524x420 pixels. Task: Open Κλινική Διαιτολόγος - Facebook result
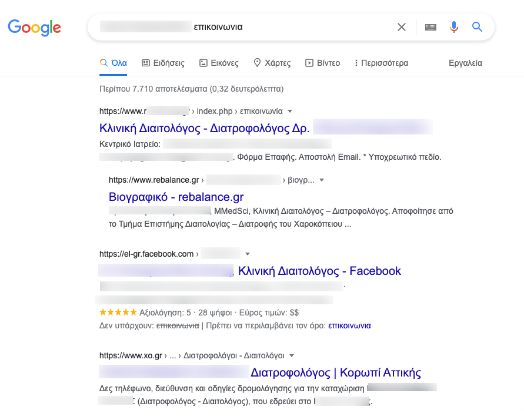[319, 271]
